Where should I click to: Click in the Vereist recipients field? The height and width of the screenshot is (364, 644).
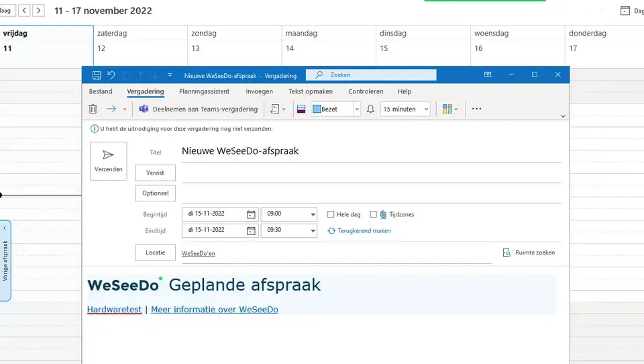[x=371, y=173]
